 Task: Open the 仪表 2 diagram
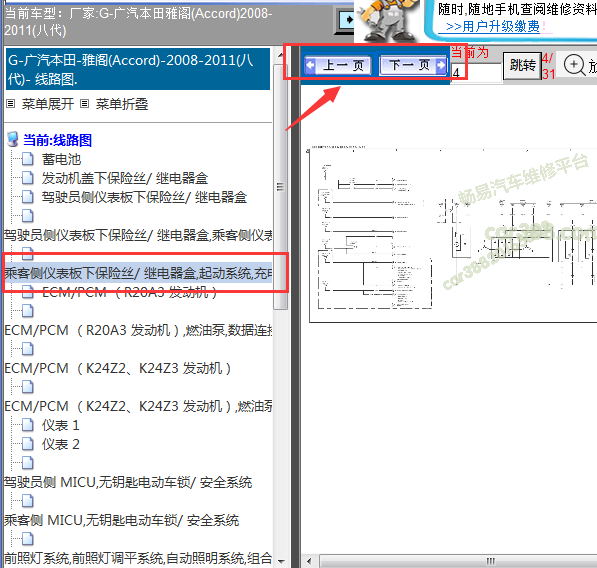61,444
